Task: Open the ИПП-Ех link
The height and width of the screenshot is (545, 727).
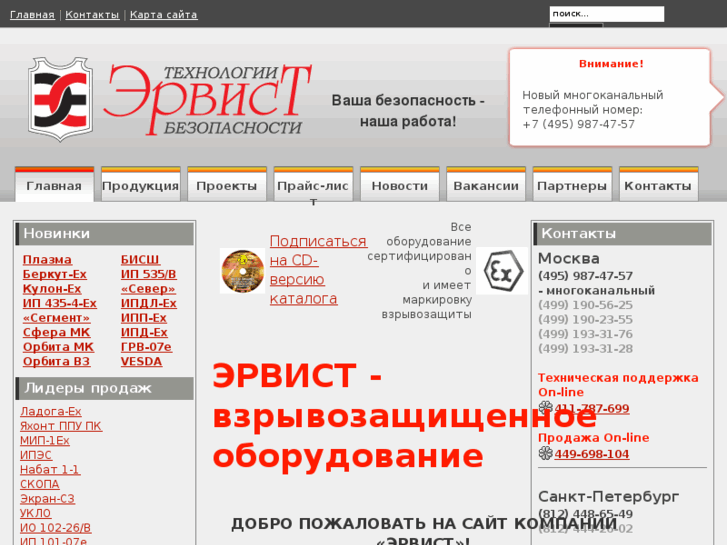Action: pyautogui.click(x=144, y=318)
